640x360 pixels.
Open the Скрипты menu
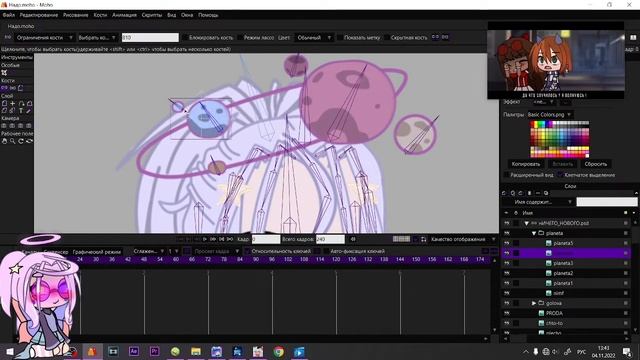152,15
